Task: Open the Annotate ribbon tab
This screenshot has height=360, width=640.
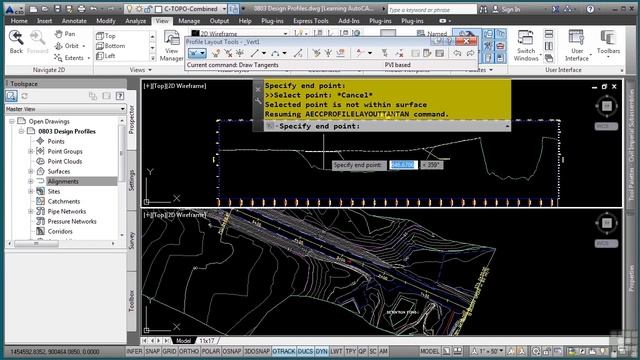Action: tap(74, 21)
